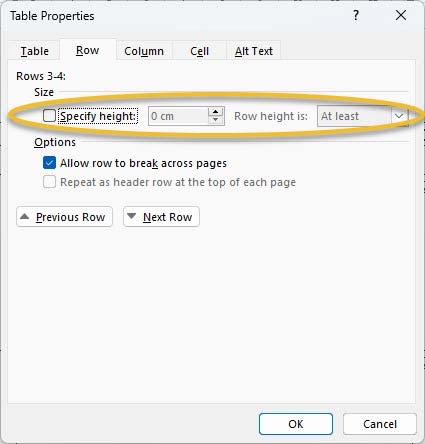The width and height of the screenshot is (425, 444).
Task: Switch to the Table tab
Action: (34, 51)
